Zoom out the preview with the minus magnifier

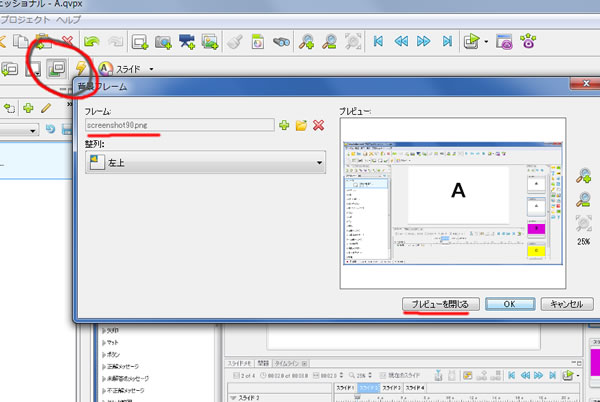(x=583, y=199)
